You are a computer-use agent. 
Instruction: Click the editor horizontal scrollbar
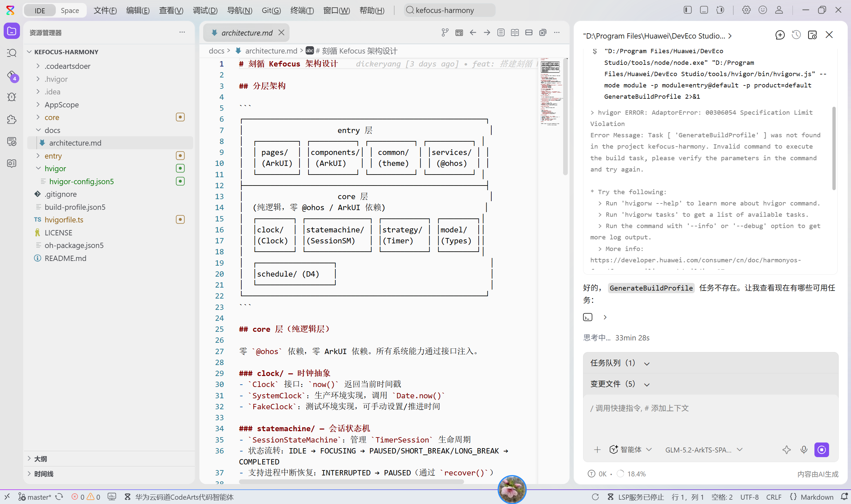pyautogui.click(x=351, y=482)
